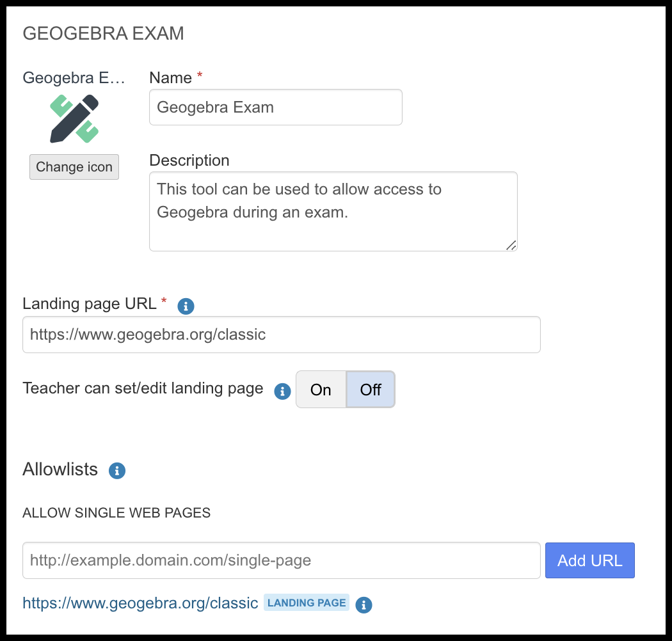Screen dimensions: 672x641
Task: Open the geogebra.org/classic allowlist link
Action: tap(140, 603)
